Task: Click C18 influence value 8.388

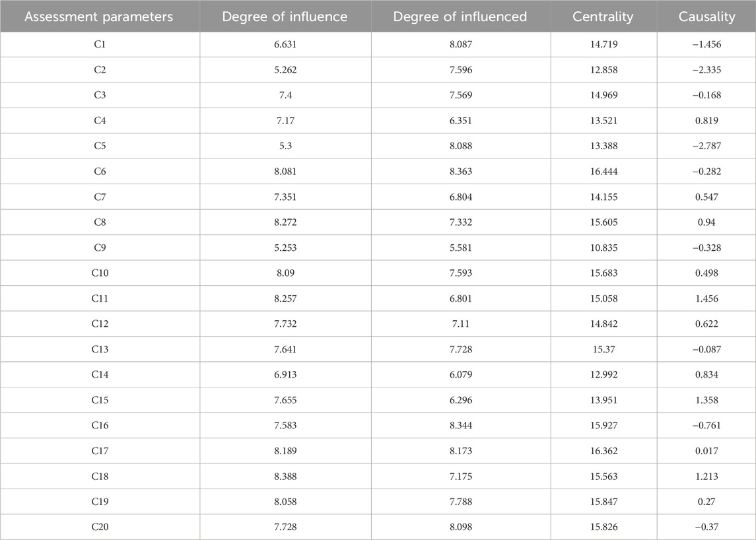Action: point(285,476)
